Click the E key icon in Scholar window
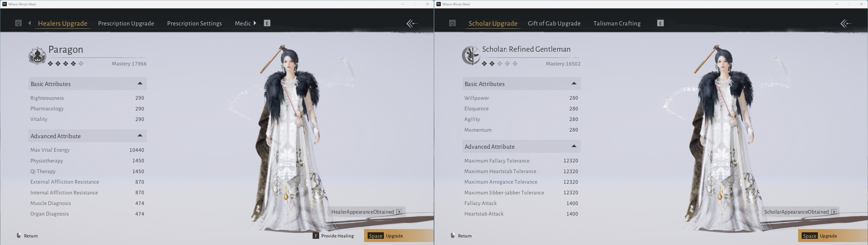Image resolution: width=868 pixels, height=245 pixels. coord(660,23)
